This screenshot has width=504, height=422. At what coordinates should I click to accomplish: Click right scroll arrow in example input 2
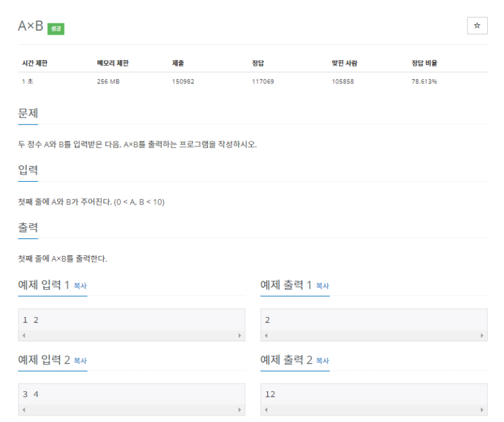coord(240,410)
